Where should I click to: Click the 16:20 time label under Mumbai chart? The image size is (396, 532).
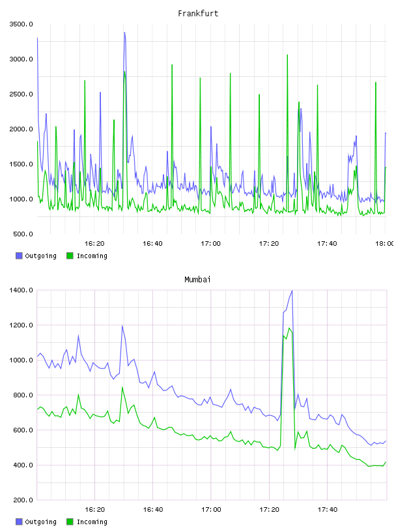pos(94,510)
